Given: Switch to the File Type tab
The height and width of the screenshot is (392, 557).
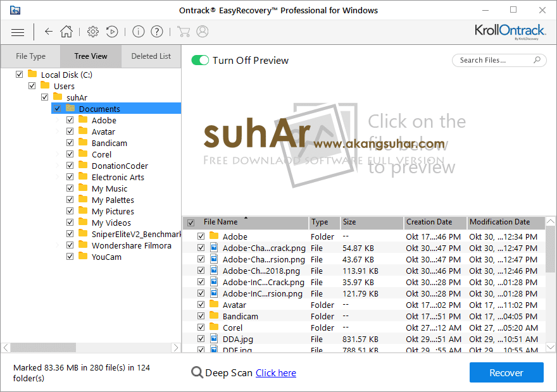Looking at the screenshot, I should pyautogui.click(x=30, y=56).
